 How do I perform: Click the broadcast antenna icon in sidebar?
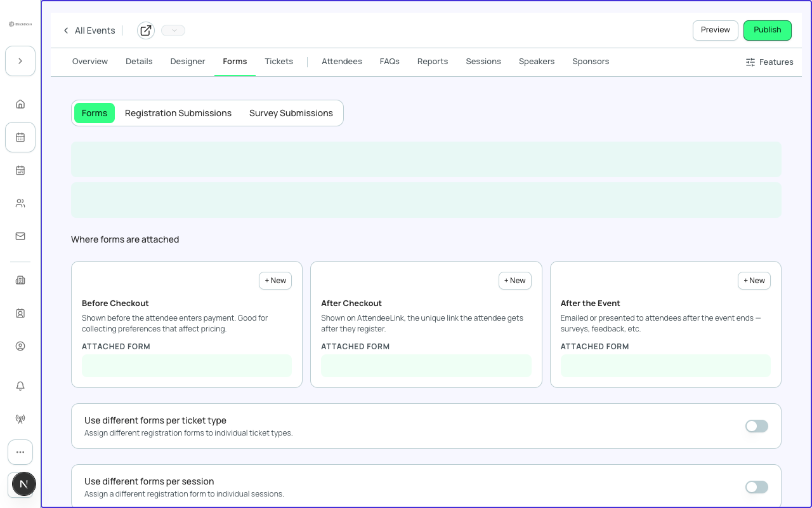click(20, 419)
